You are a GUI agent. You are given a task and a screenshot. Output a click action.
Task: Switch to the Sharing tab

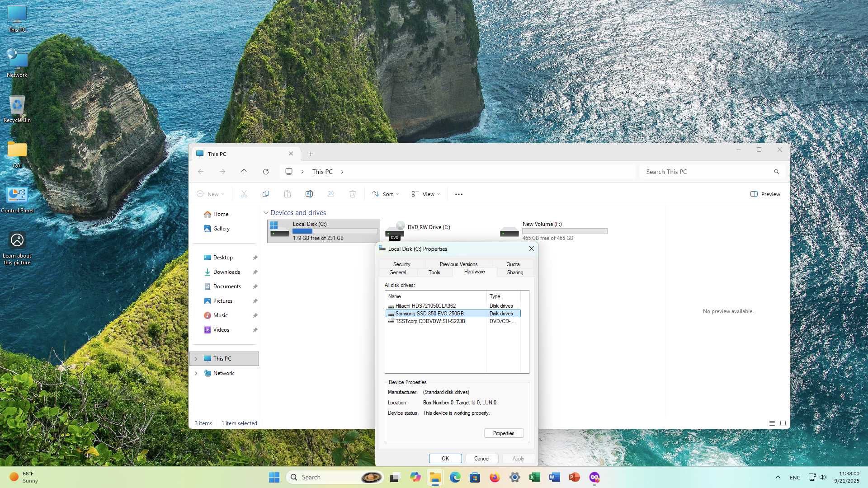click(515, 272)
